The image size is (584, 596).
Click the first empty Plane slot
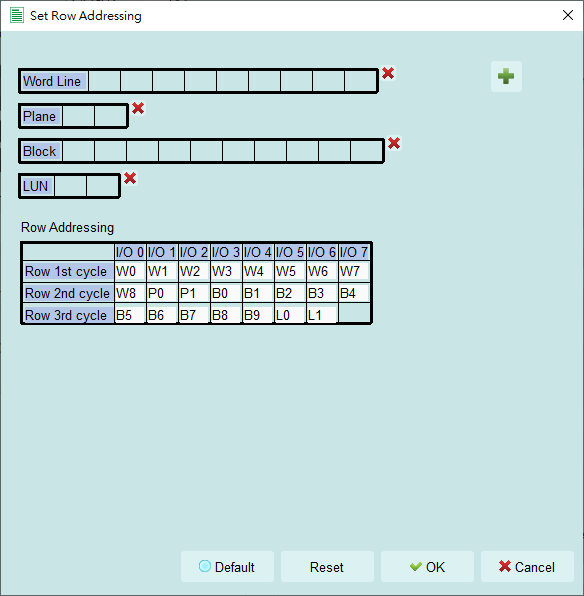(78, 116)
